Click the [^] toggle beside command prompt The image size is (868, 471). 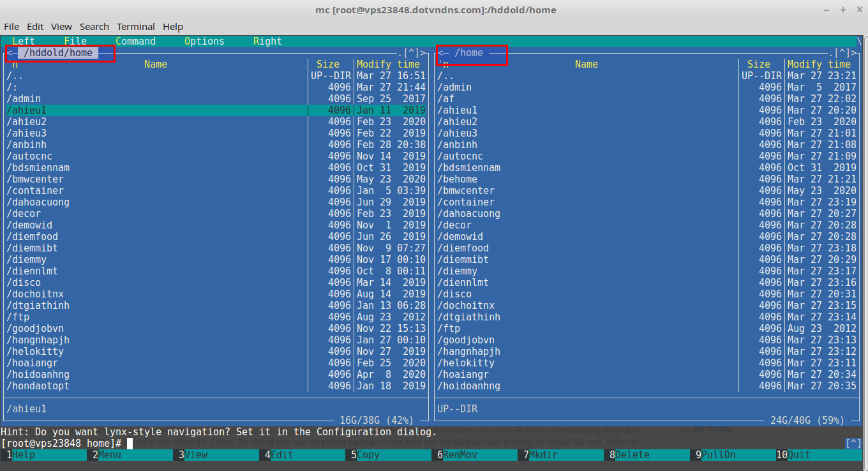(853, 443)
